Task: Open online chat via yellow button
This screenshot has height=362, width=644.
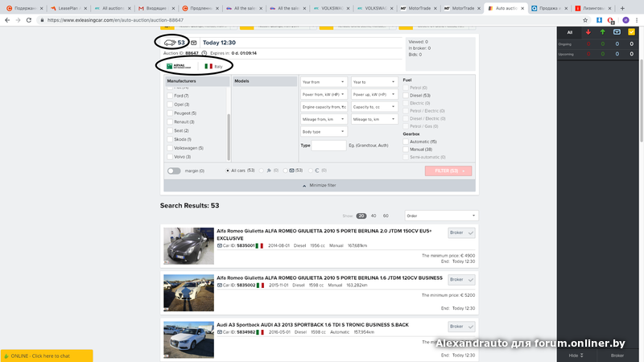Action: tap(47, 356)
